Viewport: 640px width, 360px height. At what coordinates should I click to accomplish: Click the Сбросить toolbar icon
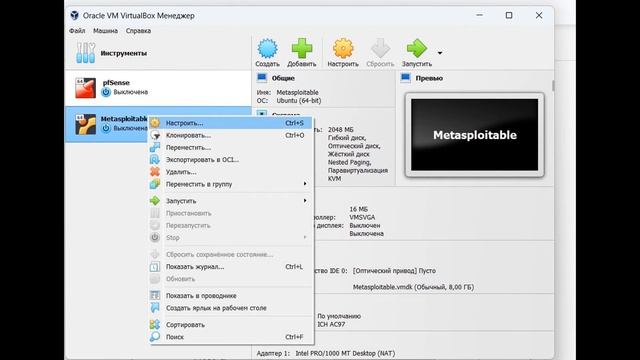pyautogui.click(x=380, y=49)
